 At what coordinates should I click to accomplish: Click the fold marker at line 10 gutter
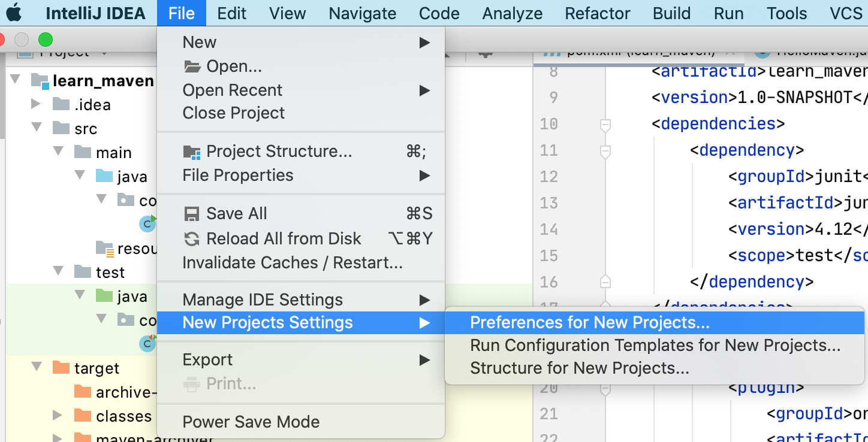pyautogui.click(x=605, y=124)
